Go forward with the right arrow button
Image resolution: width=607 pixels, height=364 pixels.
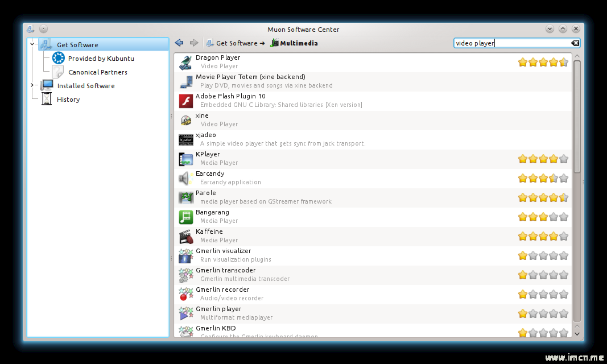pyautogui.click(x=194, y=43)
